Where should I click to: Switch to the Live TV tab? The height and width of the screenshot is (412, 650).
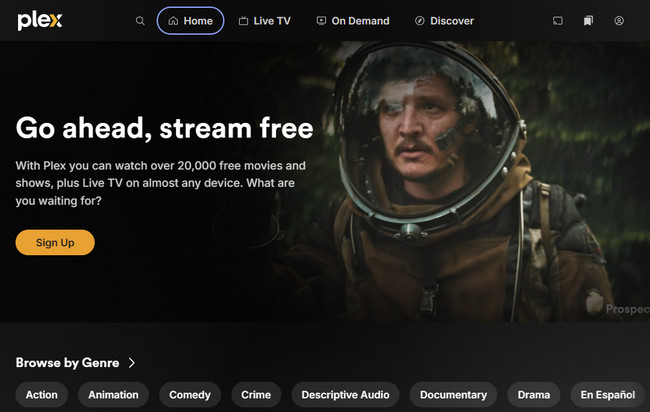pyautogui.click(x=264, y=21)
